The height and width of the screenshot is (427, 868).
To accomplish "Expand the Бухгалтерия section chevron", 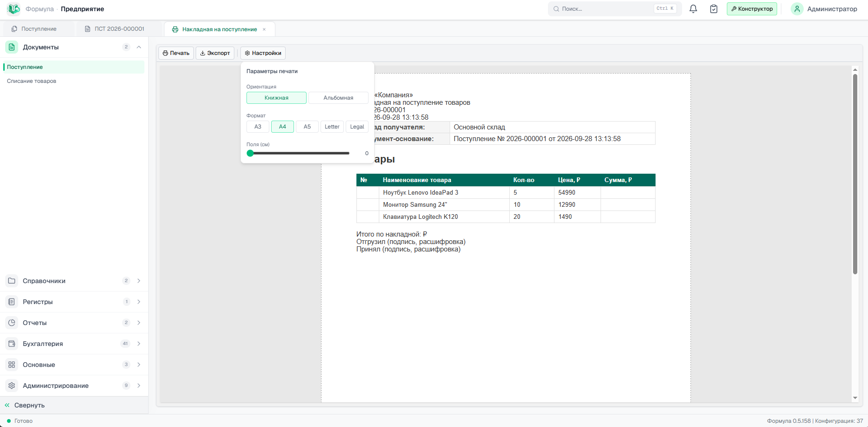I will (139, 344).
